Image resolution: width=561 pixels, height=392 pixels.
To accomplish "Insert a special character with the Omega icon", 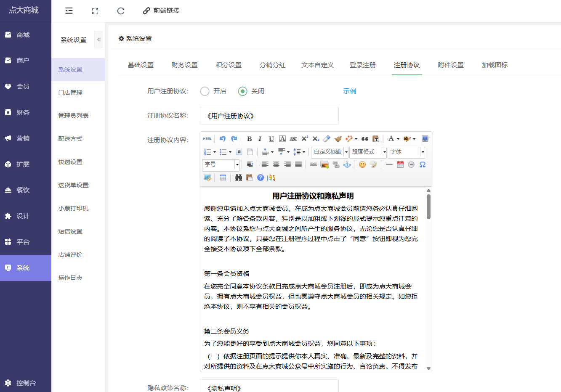I will (423, 164).
